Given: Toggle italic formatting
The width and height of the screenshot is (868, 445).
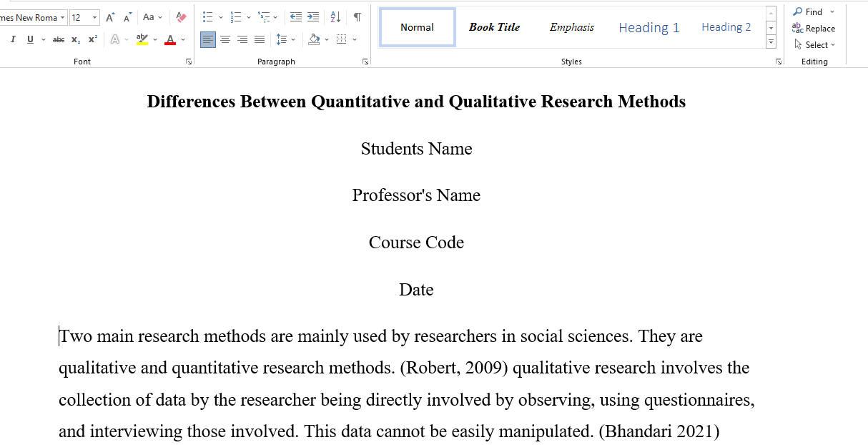Looking at the screenshot, I should click(13, 39).
